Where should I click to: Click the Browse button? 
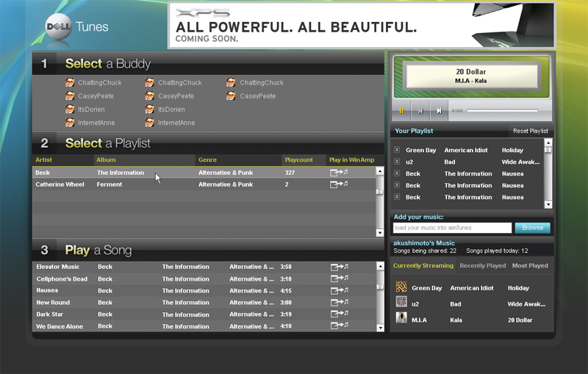coord(532,228)
